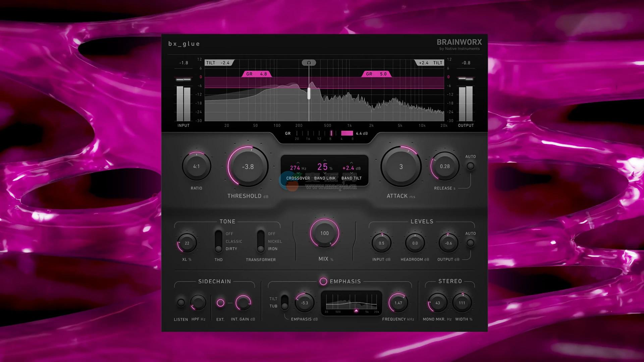Increase Band Tilt with up chevron
Viewport: 644px width, 362px height.
[x=352, y=162]
